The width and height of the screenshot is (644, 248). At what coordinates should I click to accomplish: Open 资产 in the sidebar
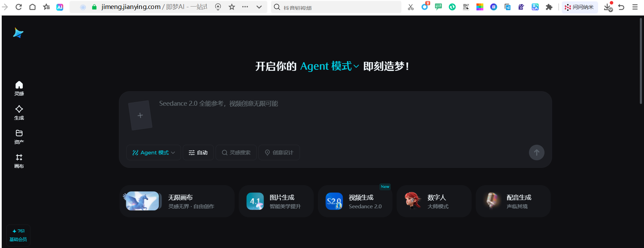(x=19, y=137)
